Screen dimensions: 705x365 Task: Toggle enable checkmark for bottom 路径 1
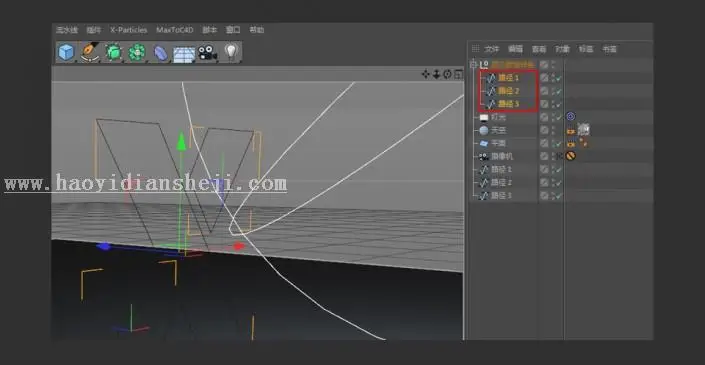point(558,170)
